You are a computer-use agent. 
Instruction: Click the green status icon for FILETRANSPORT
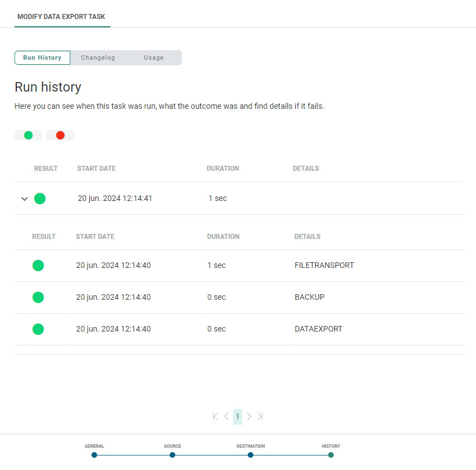[x=38, y=266]
